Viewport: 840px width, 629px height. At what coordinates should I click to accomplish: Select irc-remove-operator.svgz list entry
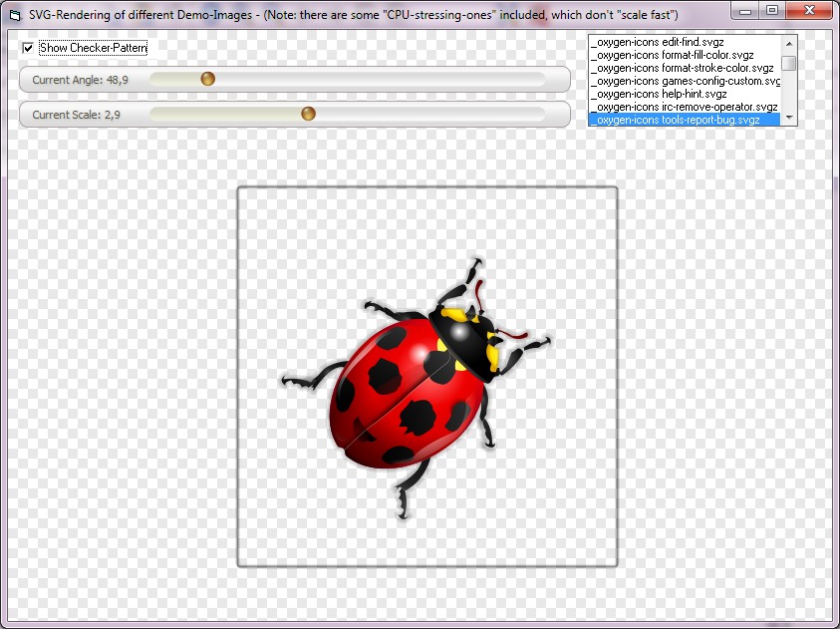coord(683,108)
